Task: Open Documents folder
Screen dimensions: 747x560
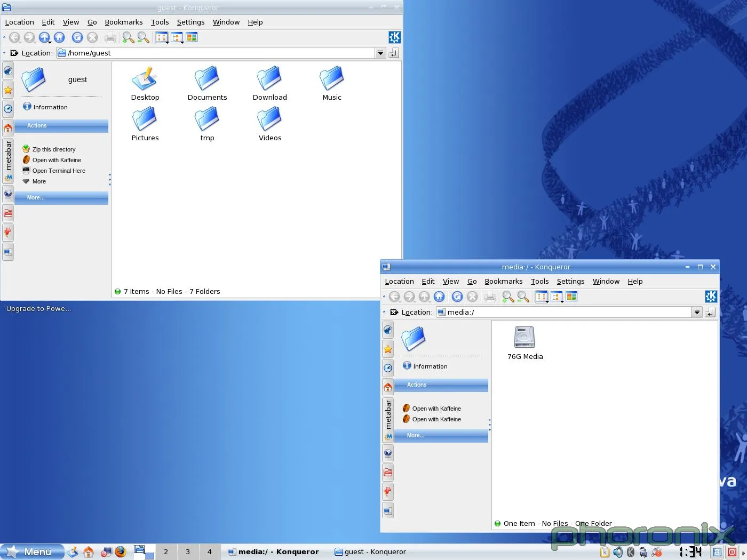Action: pyautogui.click(x=207, y=84)
